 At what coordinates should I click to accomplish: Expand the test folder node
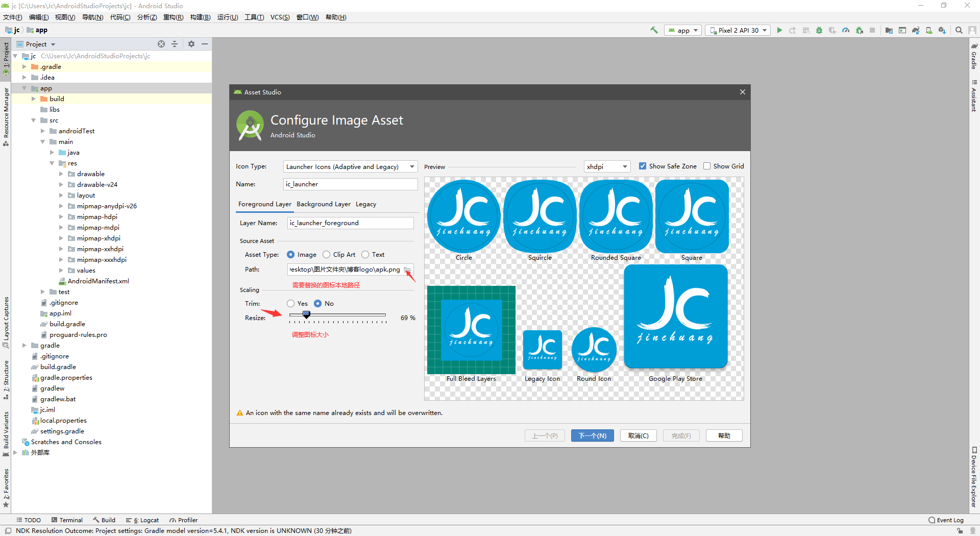pos(42,291)
